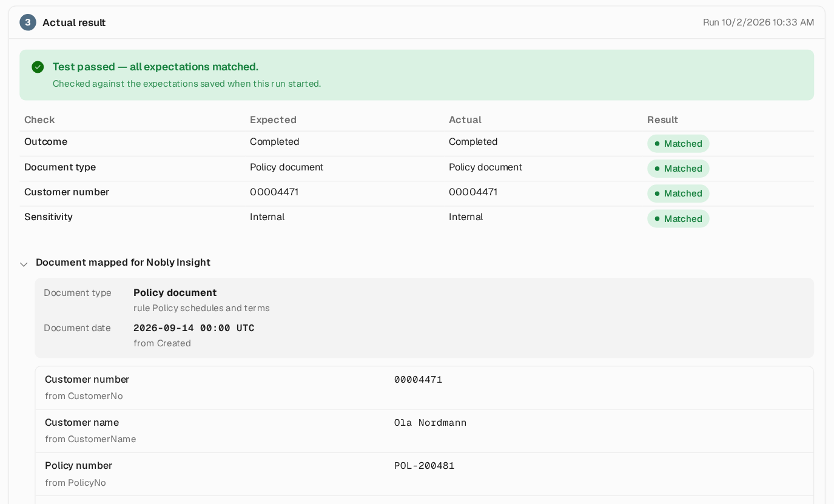Click the Ola Nordmann value

(x=431, y=423)
